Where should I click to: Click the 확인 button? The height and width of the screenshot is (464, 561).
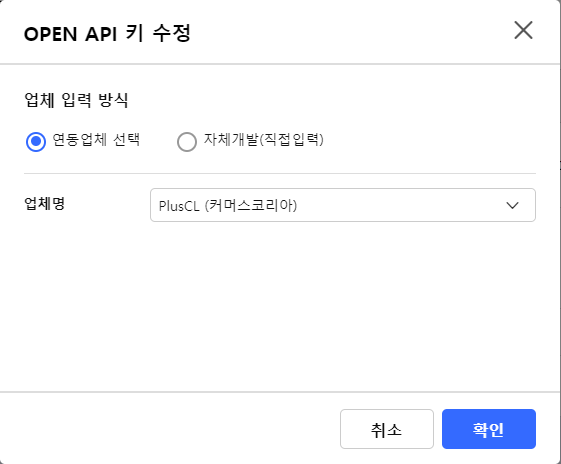(x=489, y=429)
